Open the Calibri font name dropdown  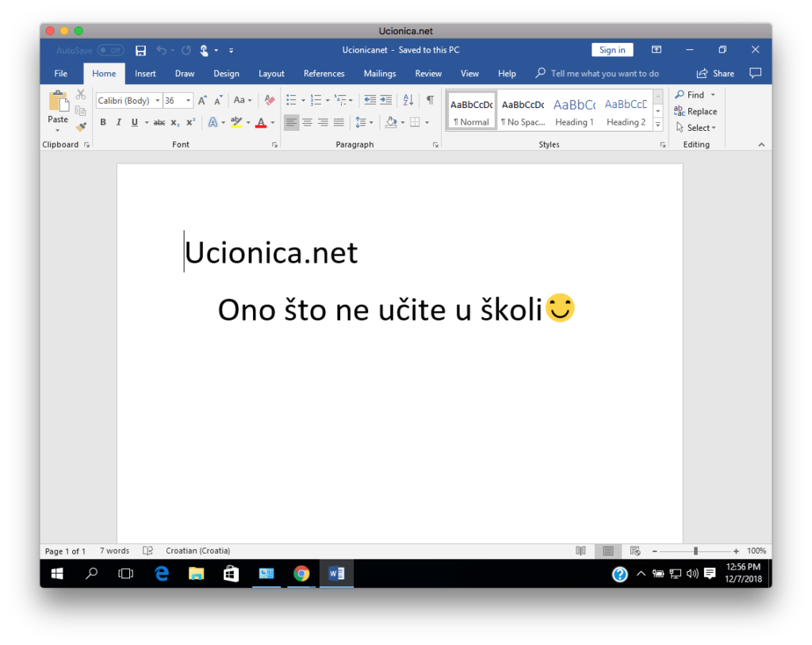coord(157,101)
